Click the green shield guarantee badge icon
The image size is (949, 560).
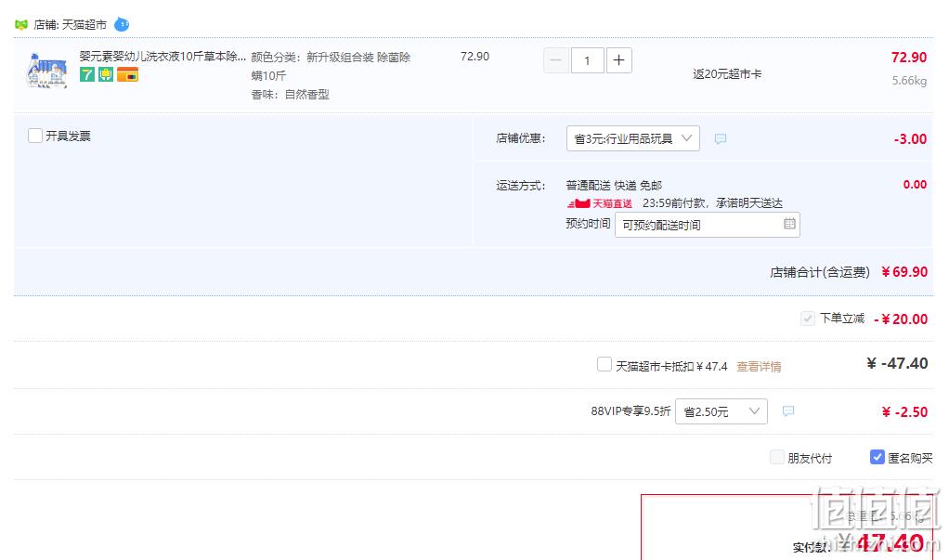click(x=106, y=74)
